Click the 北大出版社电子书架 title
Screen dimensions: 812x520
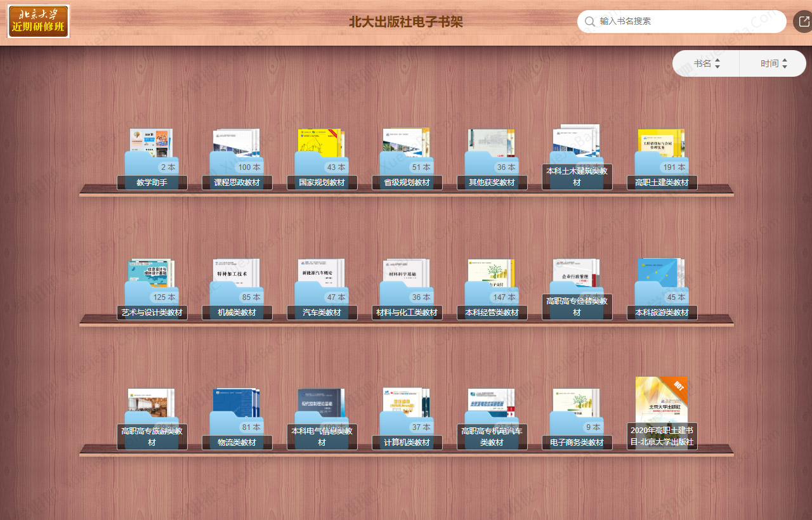(406, 22)
